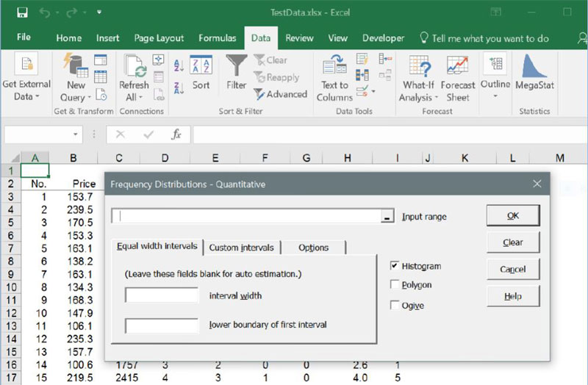Open the Review ribbon tab

click(x=299, y=38)
